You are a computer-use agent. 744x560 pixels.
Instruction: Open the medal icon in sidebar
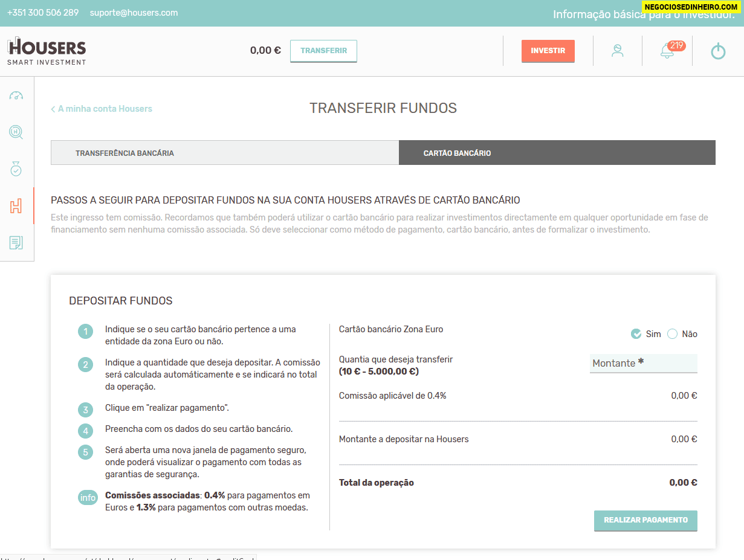pyautogui.click(x=16, y=169)
